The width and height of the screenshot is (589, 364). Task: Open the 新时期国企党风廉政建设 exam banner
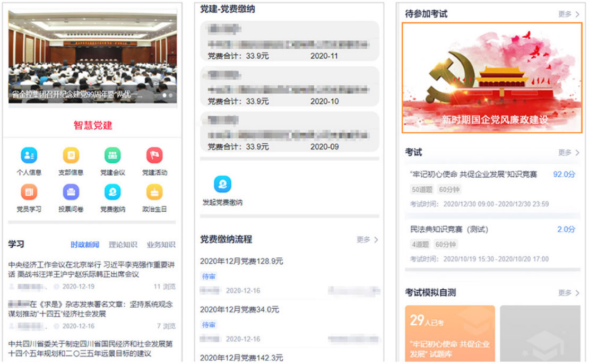[492, 78]
